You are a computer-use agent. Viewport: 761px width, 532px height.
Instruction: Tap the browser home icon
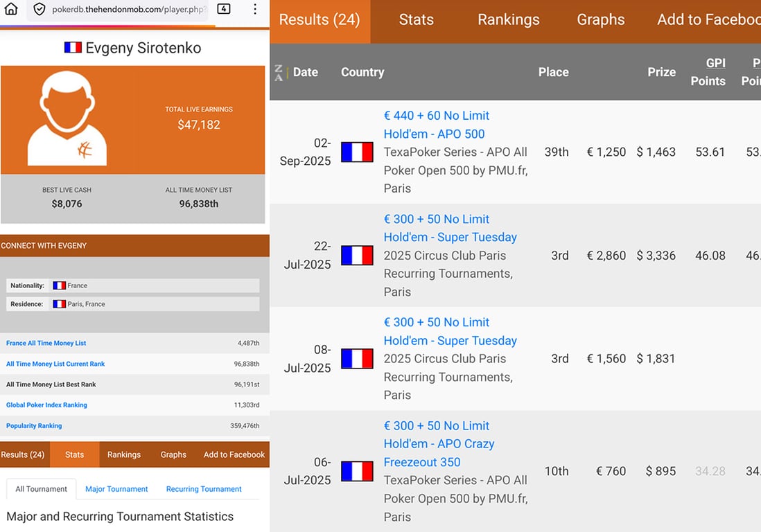[10, 9]
